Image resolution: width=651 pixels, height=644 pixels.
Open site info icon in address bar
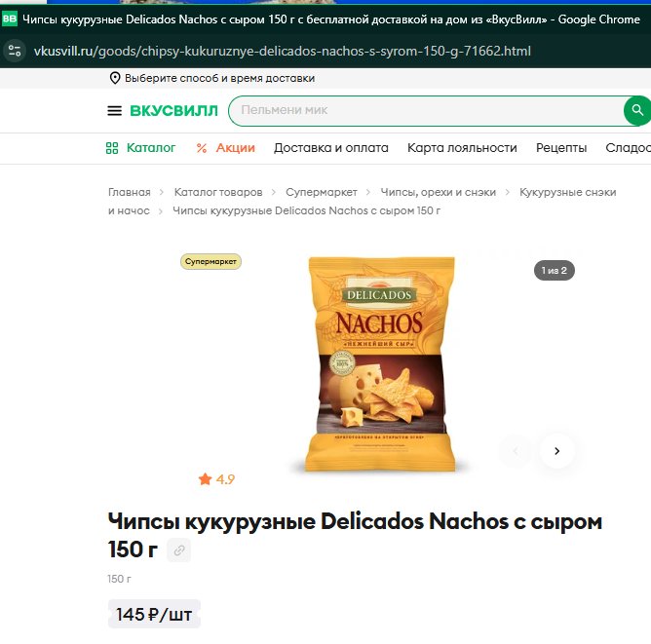click(15, 51)
